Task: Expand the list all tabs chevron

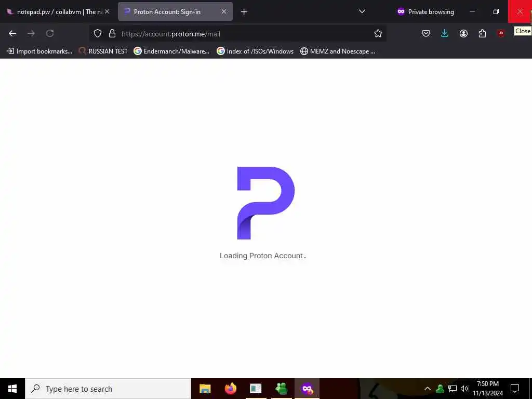Action: (362, 11)
